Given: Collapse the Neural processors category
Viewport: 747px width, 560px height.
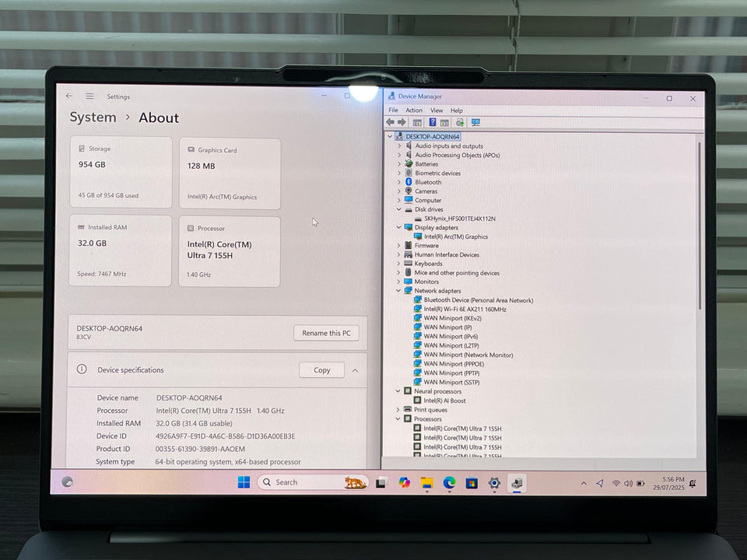Looking at the screenshot, I should (398, 391).
